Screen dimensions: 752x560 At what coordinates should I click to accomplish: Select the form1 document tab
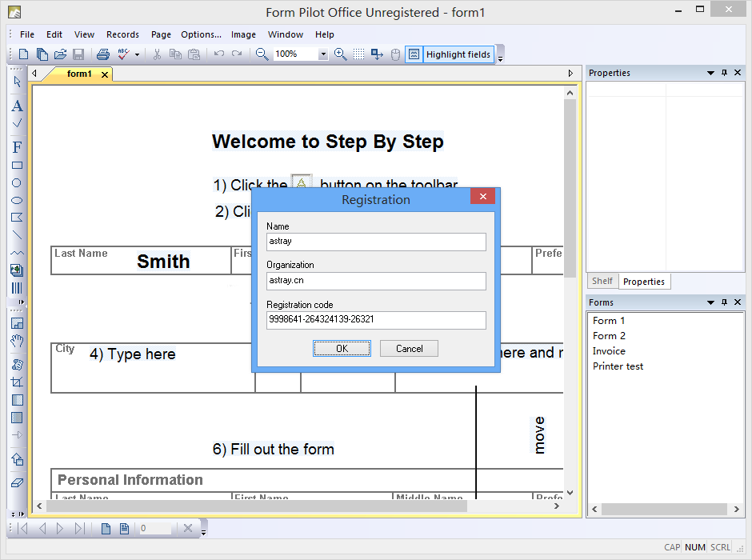click(79, 74)
